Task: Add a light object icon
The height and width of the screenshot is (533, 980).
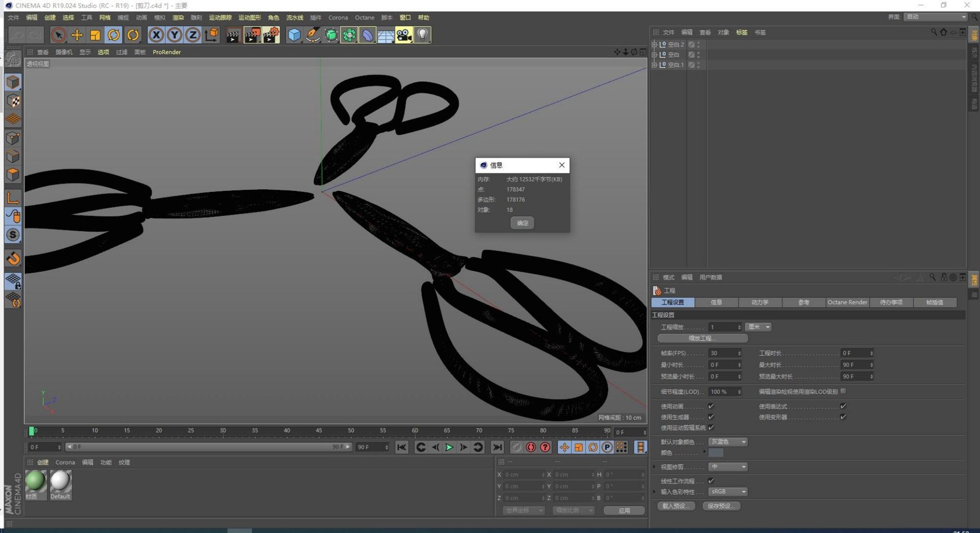Action: tap(423, 35)
